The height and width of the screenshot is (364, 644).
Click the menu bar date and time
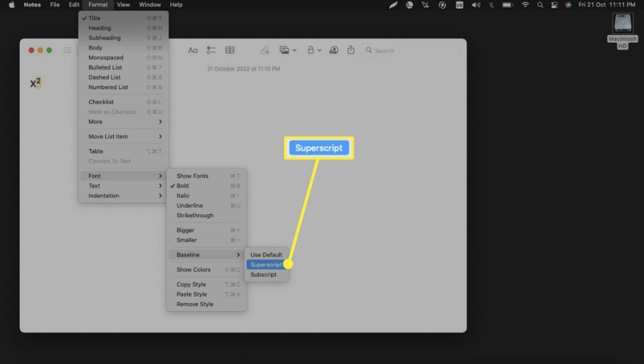click(607, 5)
